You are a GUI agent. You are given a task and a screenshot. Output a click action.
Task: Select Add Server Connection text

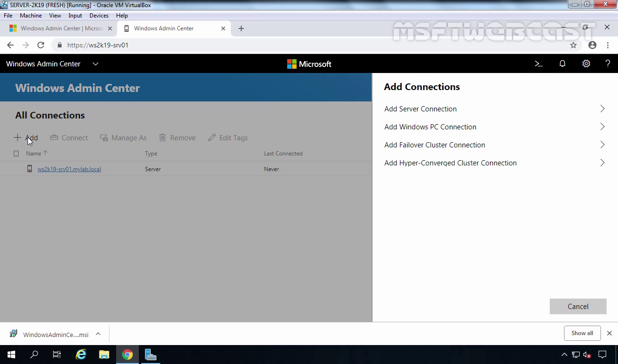pyautogui.click(x=420, y=109)
